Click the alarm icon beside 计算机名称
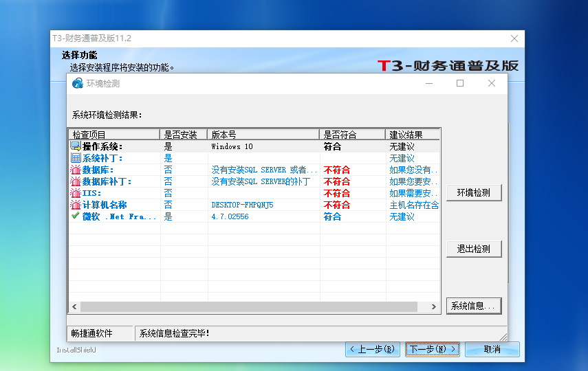The height and width of the screenshot is (371, 588). (x=76, y=205)
